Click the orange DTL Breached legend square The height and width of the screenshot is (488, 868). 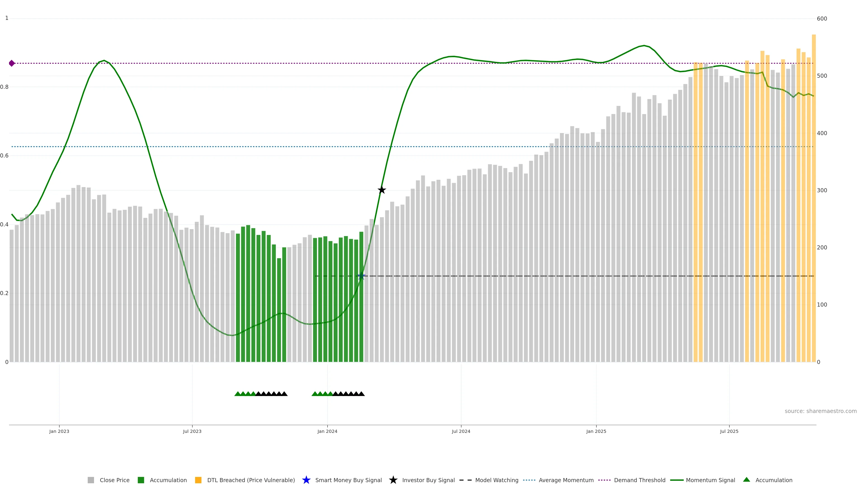[x=198, y=480]
